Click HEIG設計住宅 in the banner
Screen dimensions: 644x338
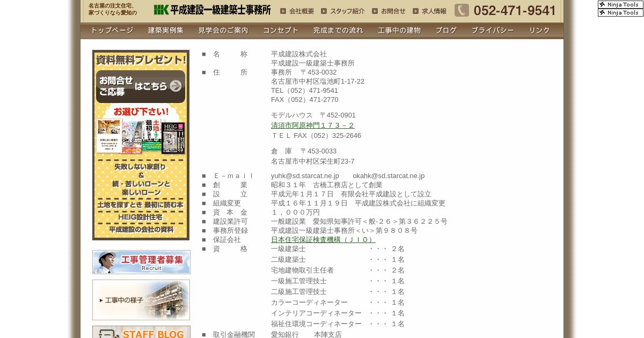141,217
